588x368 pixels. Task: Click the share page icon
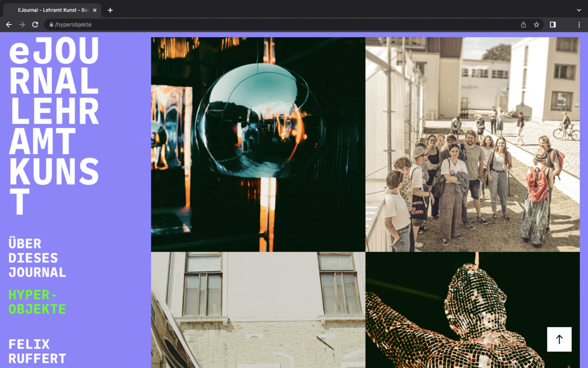pos(523,25)
